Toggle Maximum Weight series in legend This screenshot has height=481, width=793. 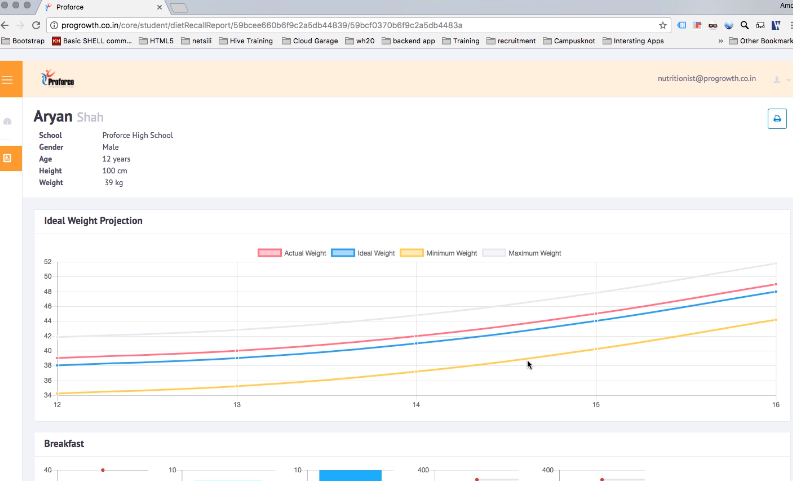[x=522, y=253]
